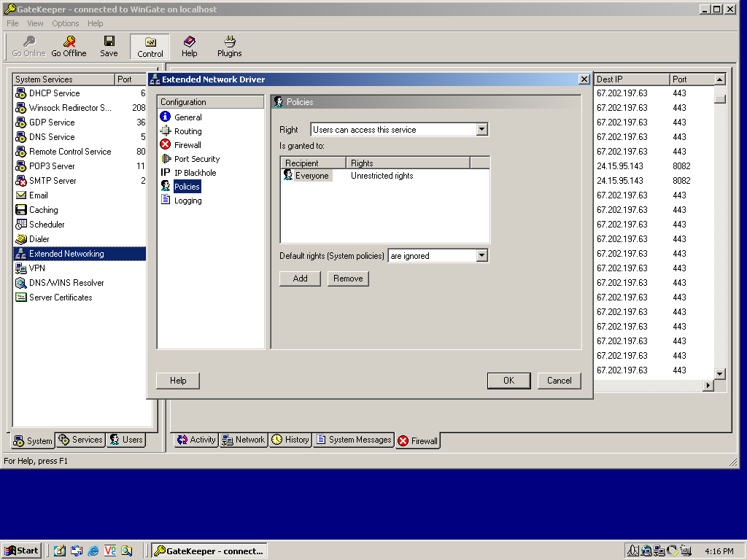Switch to the Firewall tab
This screenshot has width=747, height=560.
[x=418, y=441]
